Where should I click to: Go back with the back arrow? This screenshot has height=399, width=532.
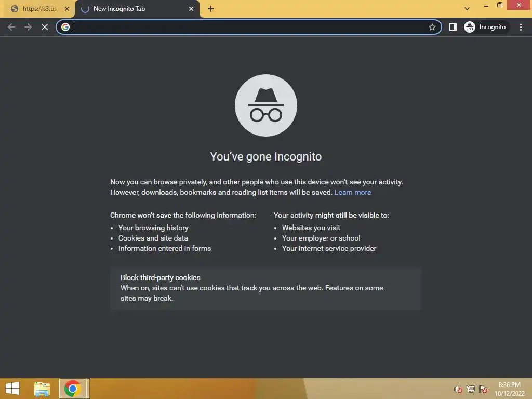[11, 27]
